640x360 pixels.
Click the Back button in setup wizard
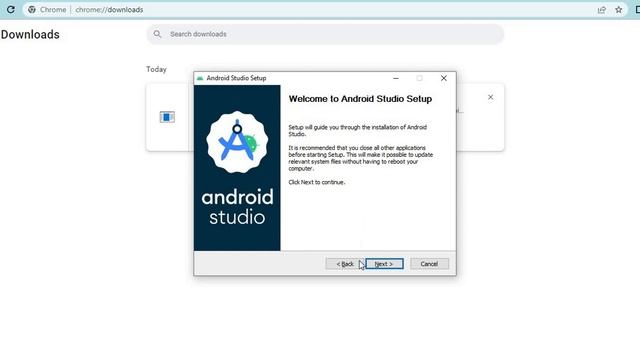(345, 264)
